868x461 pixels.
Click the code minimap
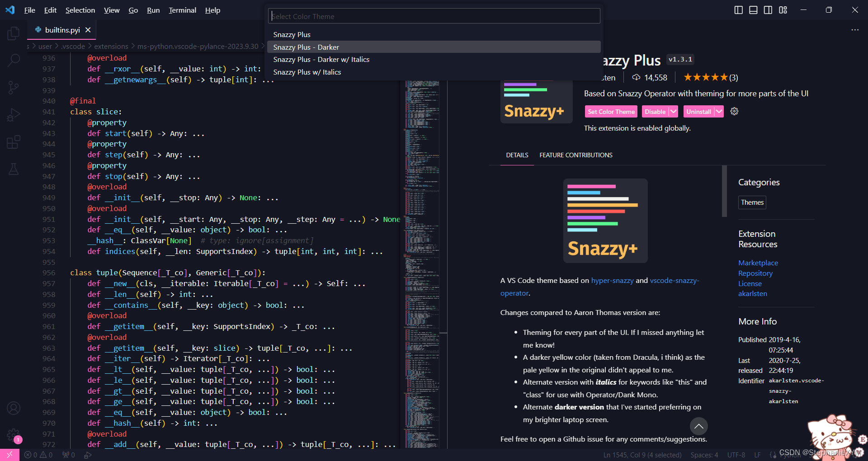pos(422,264)
